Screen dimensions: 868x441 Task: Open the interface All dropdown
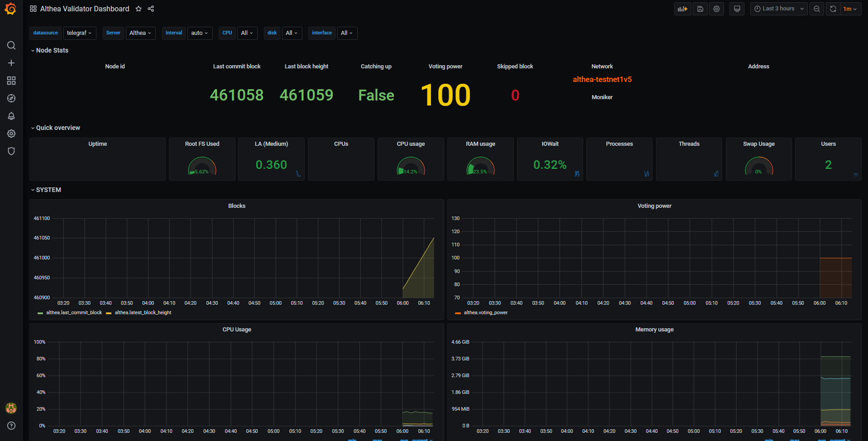click(347, 33)
